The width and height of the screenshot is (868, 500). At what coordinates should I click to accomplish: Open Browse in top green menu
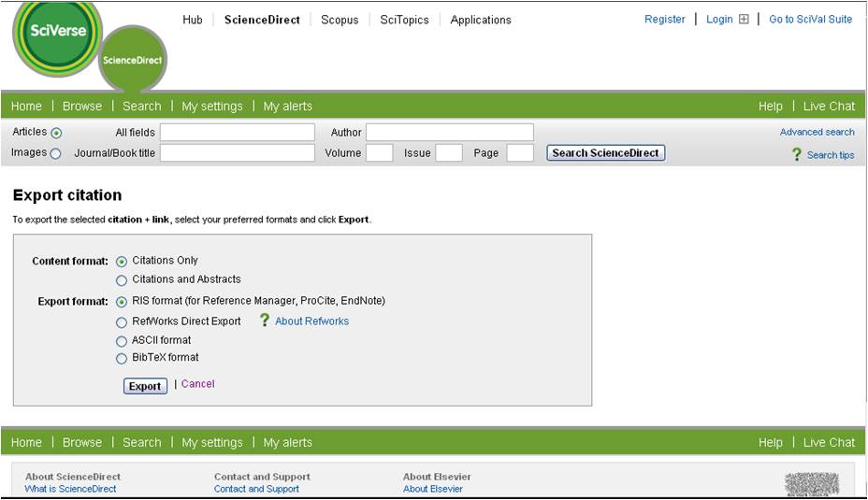(82, 107)
